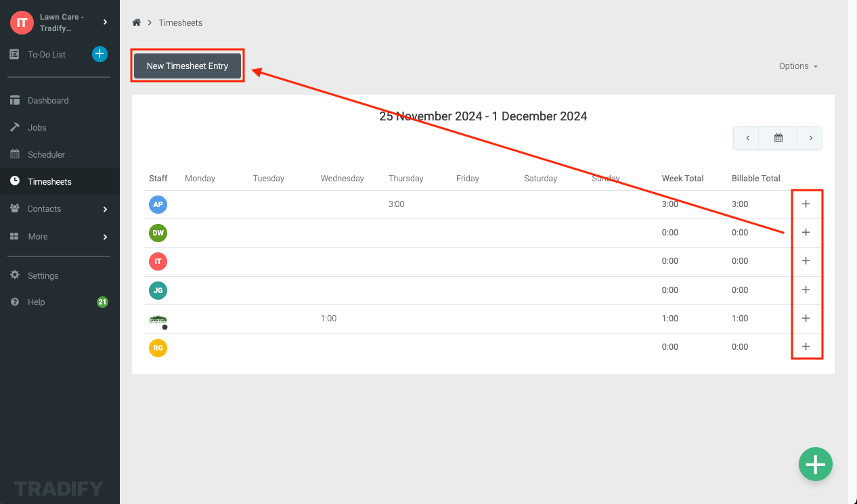Image resolution: width=857 pixels, height=504 pixels.
Task: Click the Timesheets clock icon
Action: [x=14, y=181]
